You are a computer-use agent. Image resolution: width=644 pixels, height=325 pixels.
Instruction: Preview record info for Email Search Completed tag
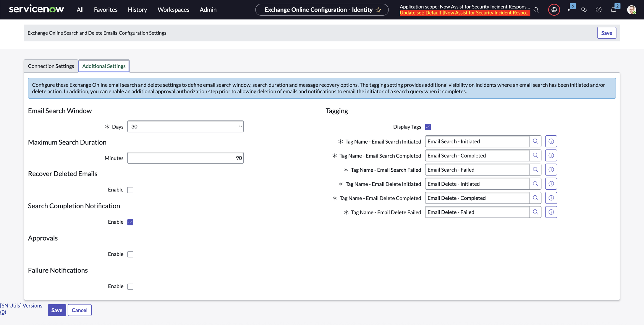tap(551, 156)
